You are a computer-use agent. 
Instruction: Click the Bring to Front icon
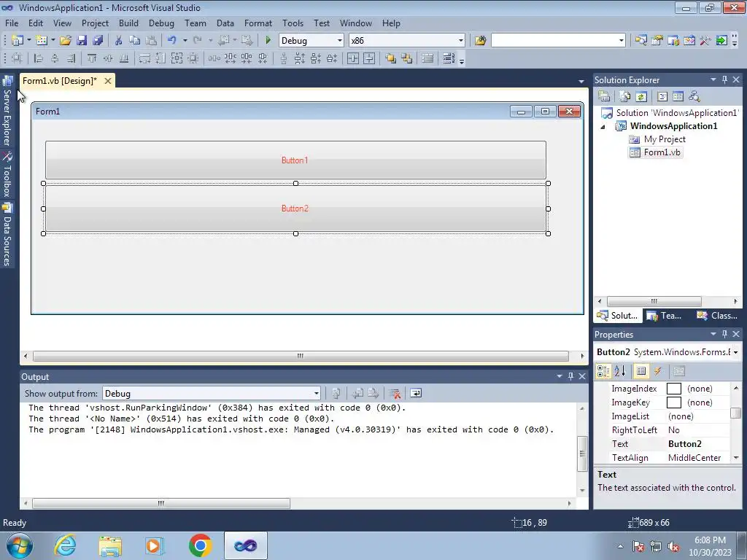point(391,58)
